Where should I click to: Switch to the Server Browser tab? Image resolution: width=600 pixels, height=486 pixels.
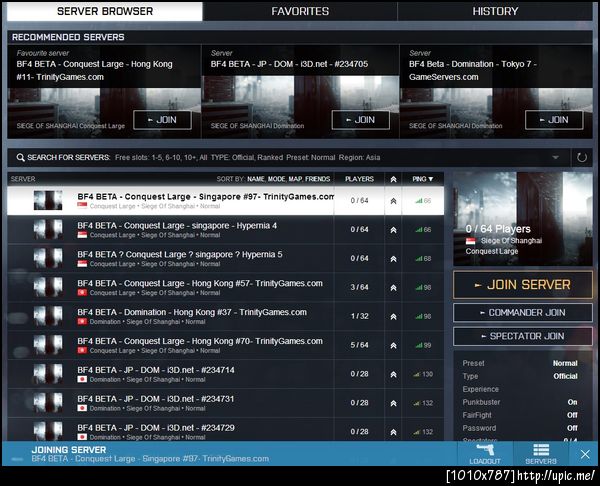(104, 11)
